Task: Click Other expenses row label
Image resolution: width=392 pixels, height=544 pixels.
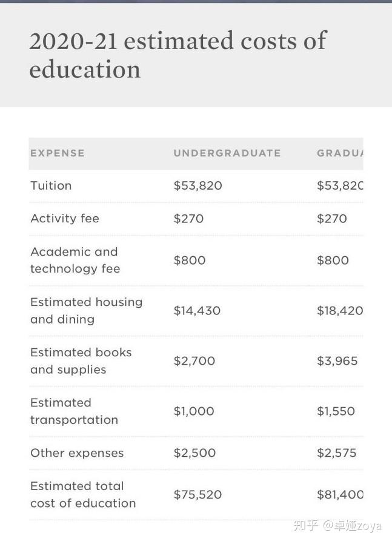Action: (77, 453)
